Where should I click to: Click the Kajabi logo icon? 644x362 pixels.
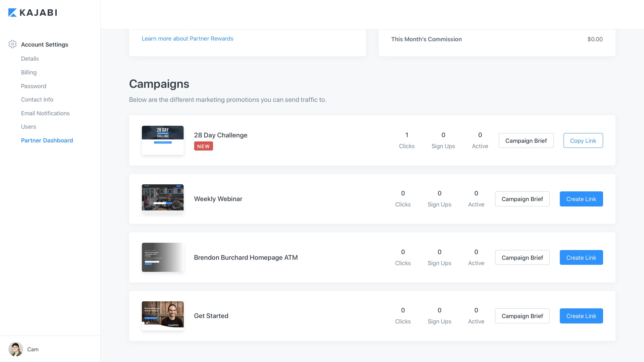click(12, 13)
